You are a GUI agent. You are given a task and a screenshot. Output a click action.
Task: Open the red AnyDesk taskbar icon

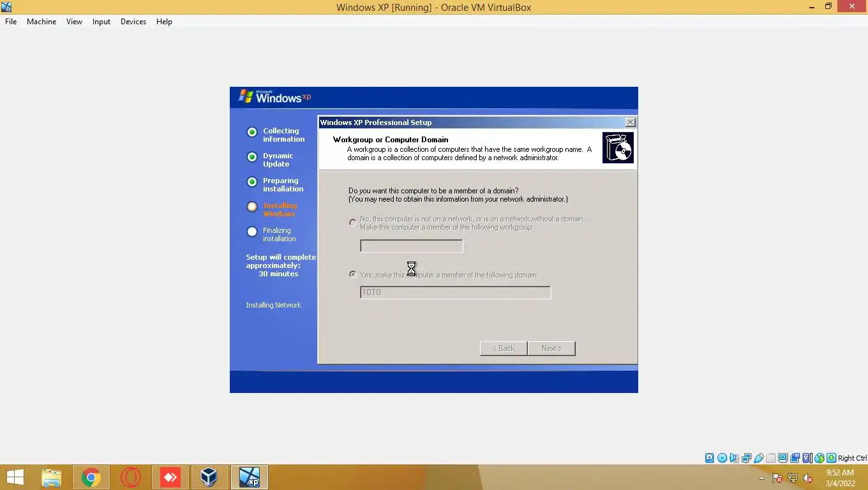pos(170,477)
